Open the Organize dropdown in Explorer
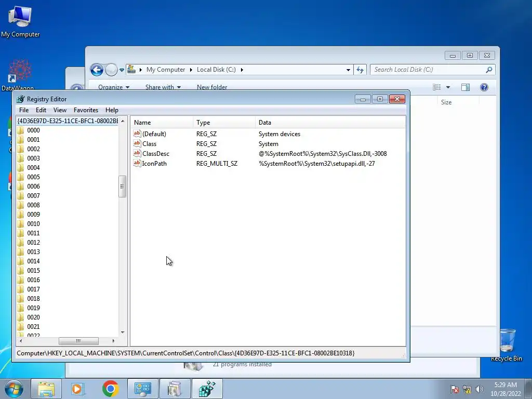Image resolution: width=532 pixels, height=399 pixels. [x=114, y=87]
